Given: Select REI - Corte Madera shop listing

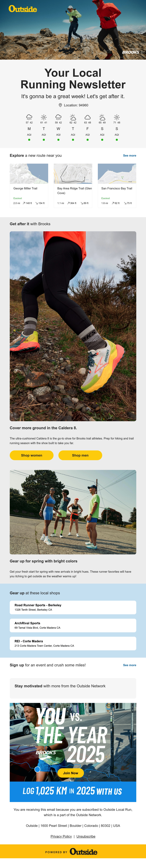Looking at the screenshot, I should tap(73, 643).
